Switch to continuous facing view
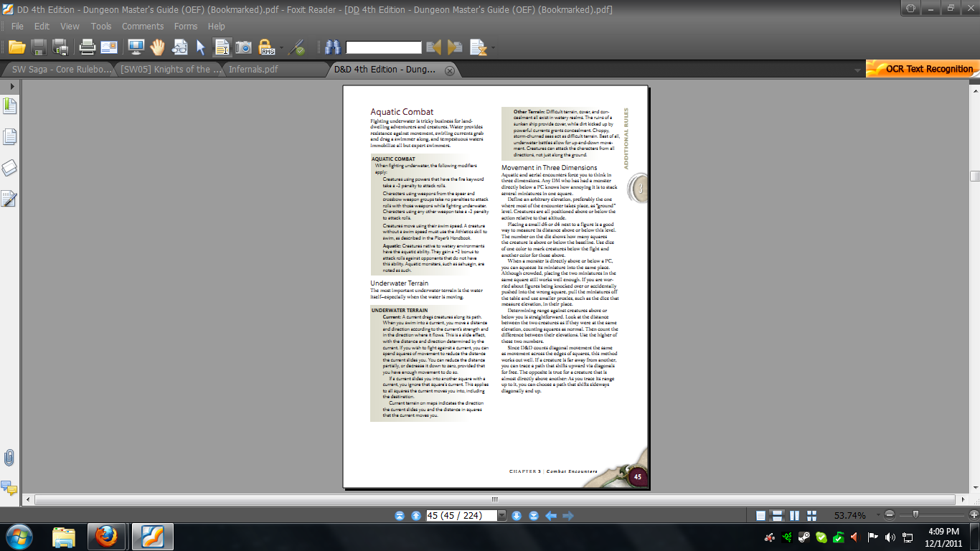Viewport: 980px width, 551px height. pos(812,515)
